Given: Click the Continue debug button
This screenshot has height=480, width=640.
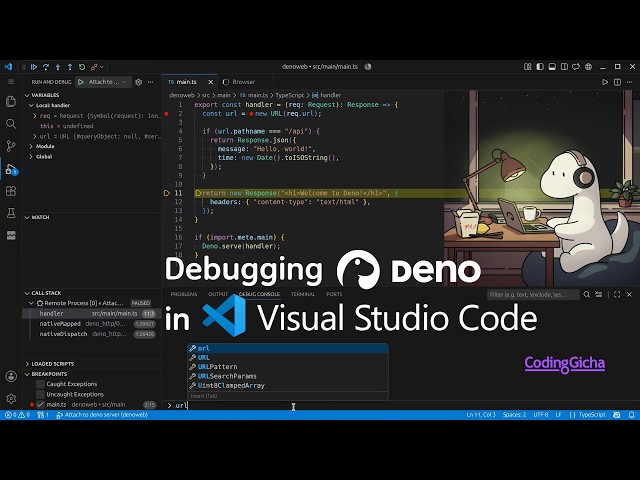Looking at the screenshot, I should [34, 67].
